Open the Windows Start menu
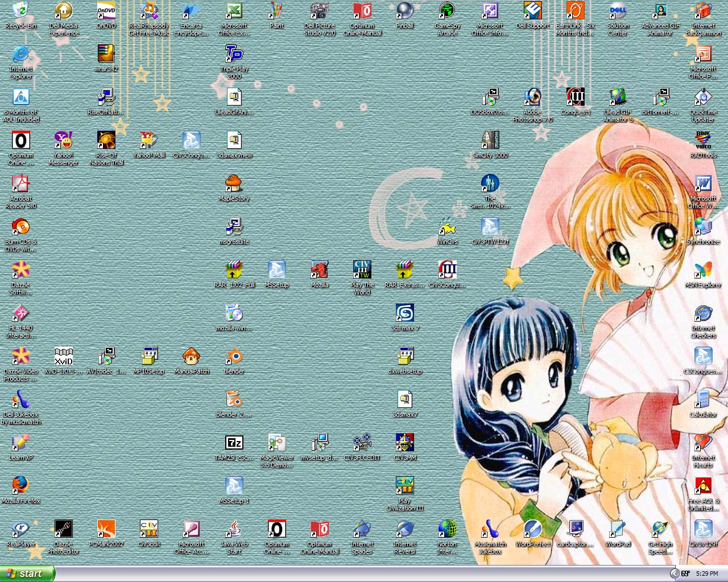The height and width of the screenshot is (582, 728). (27, 573)
